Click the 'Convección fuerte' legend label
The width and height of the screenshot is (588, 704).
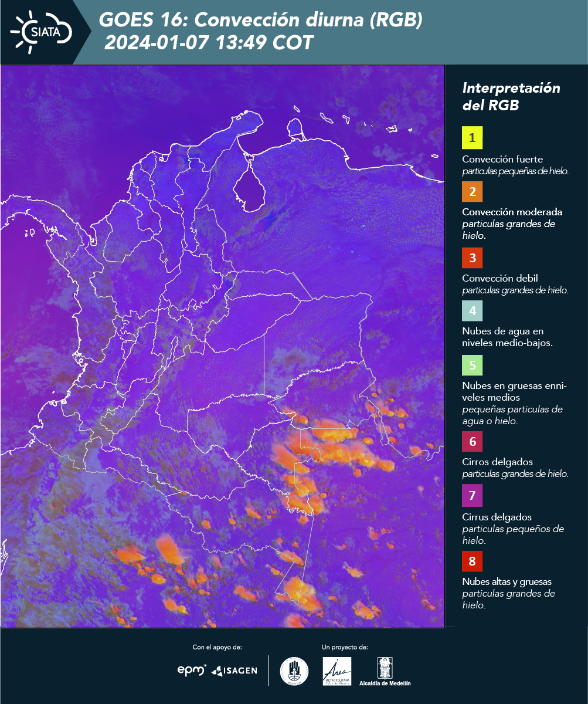[x=502, y=160]
